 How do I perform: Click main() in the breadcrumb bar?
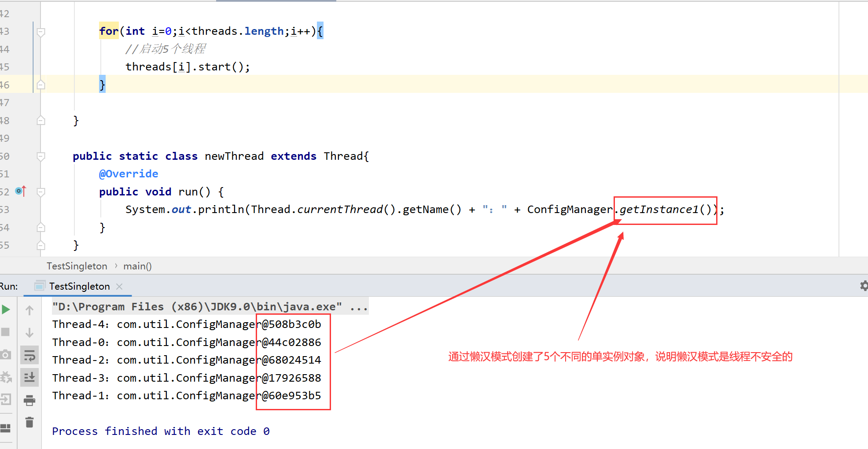coord(137,266)
